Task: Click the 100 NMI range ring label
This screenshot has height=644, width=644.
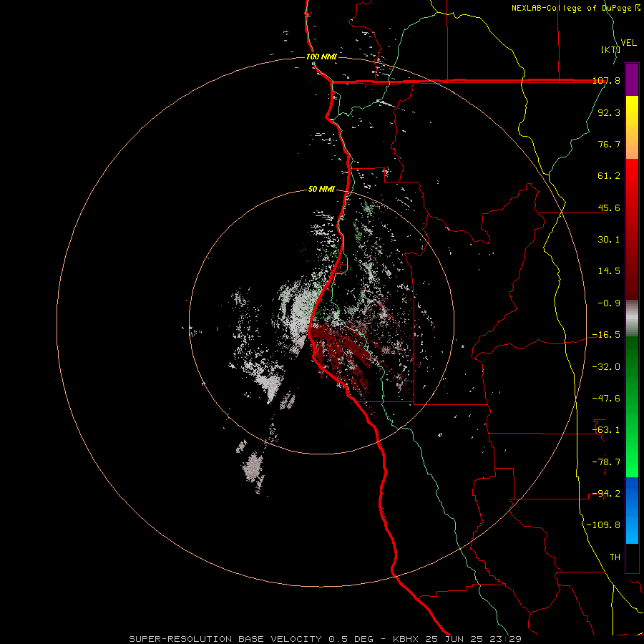Action: click(x=321, y=57)
